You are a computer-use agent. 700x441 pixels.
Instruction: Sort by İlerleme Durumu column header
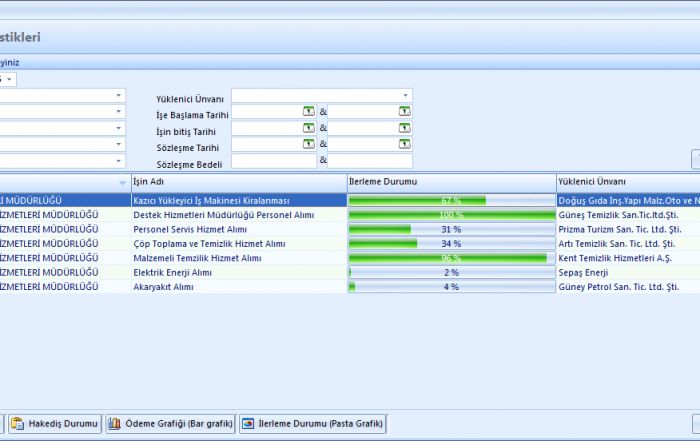[x=450, y=182]
